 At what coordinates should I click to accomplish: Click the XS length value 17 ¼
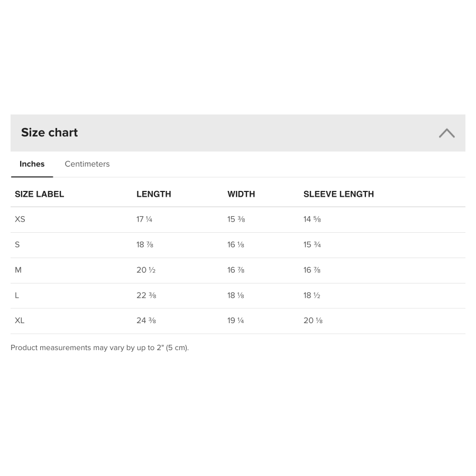pos(144,219)
